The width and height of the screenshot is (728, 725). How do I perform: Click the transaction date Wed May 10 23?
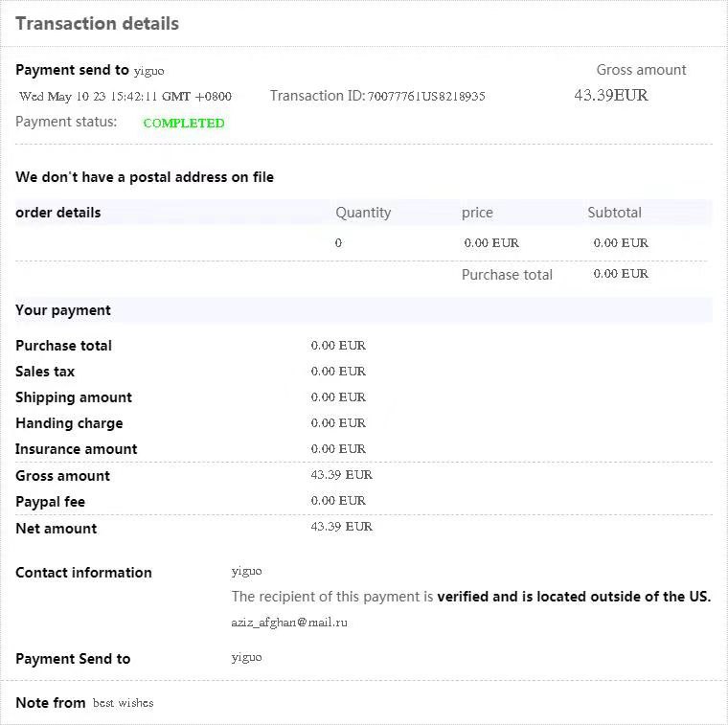[x=125, y=97]
